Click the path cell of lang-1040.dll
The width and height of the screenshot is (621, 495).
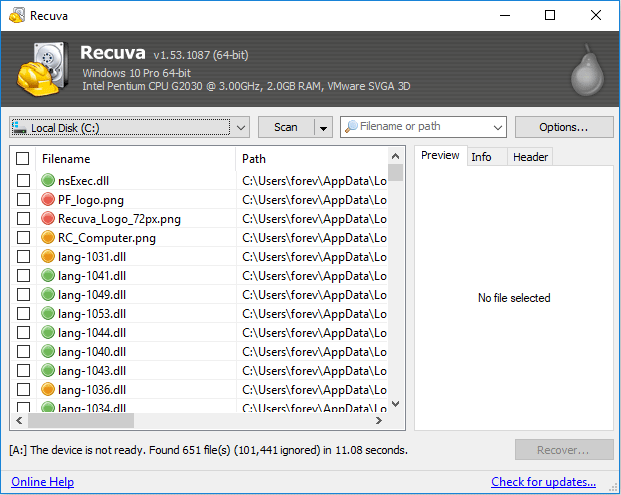point(314,352)
